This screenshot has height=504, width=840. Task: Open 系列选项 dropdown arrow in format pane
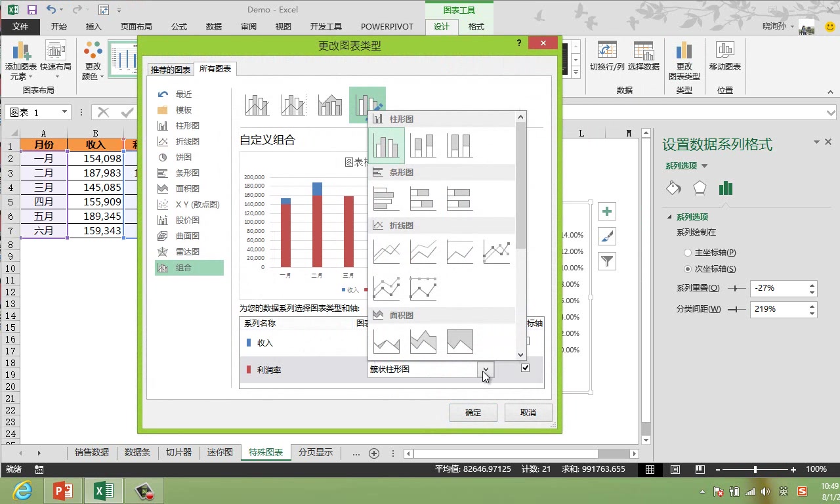click(705, 166)
